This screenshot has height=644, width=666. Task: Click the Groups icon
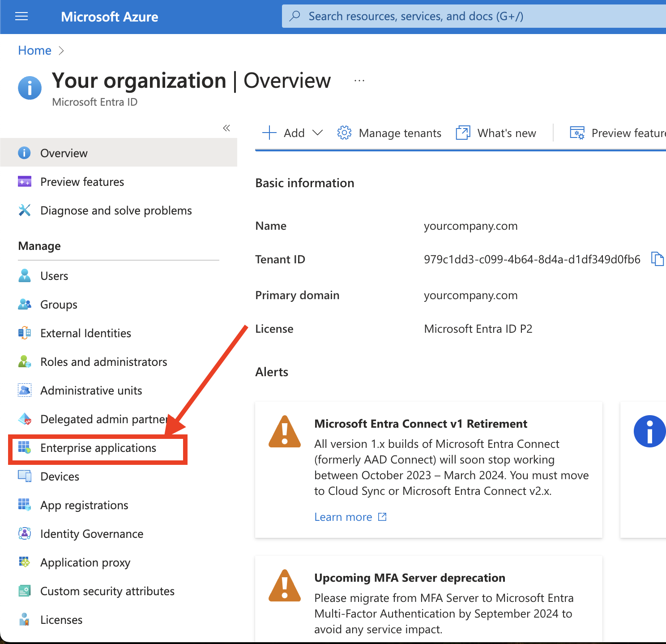pyautogui.click(x=25, y=304)
